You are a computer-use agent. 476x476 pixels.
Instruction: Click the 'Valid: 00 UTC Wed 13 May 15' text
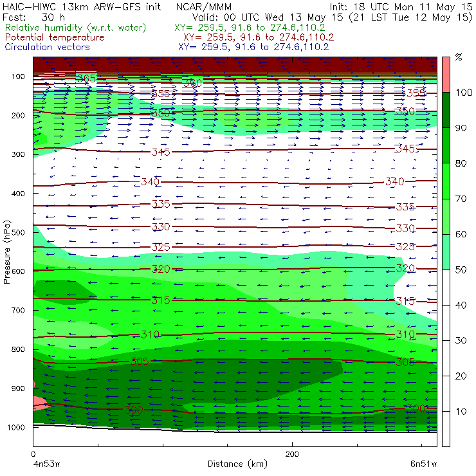coord(268,17)
